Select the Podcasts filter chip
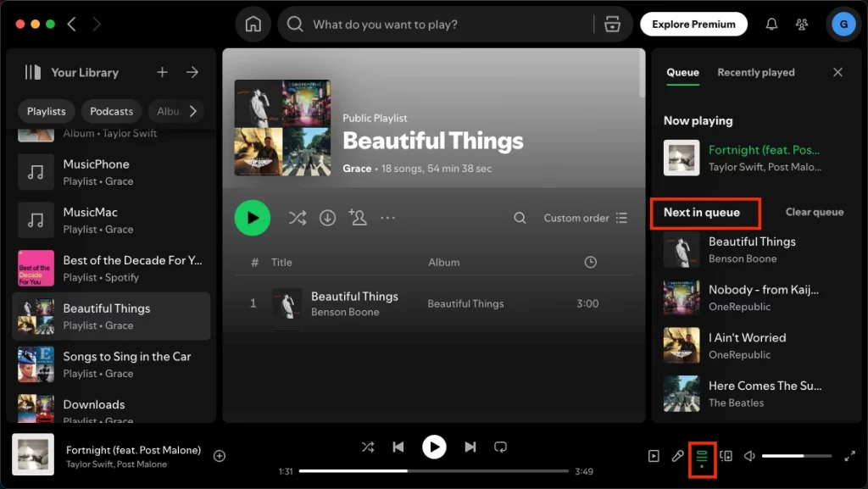This screenshot has height=489, width=868. tap(111, 111)
